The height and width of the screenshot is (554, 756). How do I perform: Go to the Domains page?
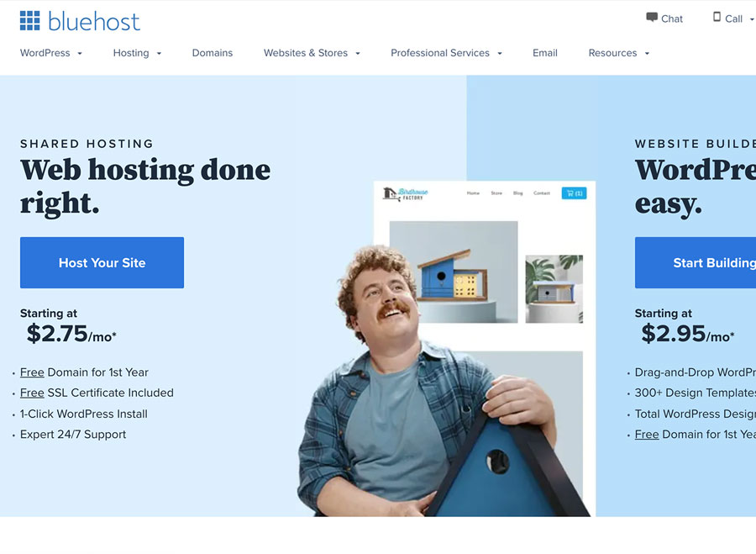coord(213,53)
